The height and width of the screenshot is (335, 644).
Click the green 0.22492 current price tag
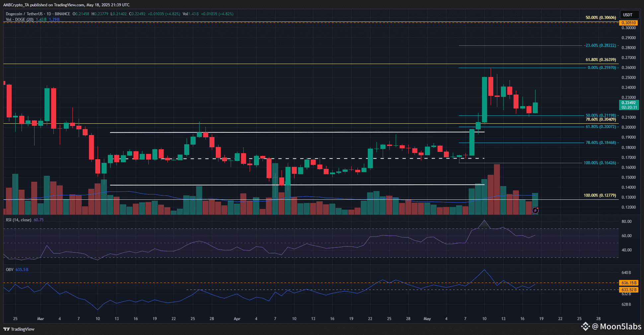pyautogui.click(x=629, y=105)
